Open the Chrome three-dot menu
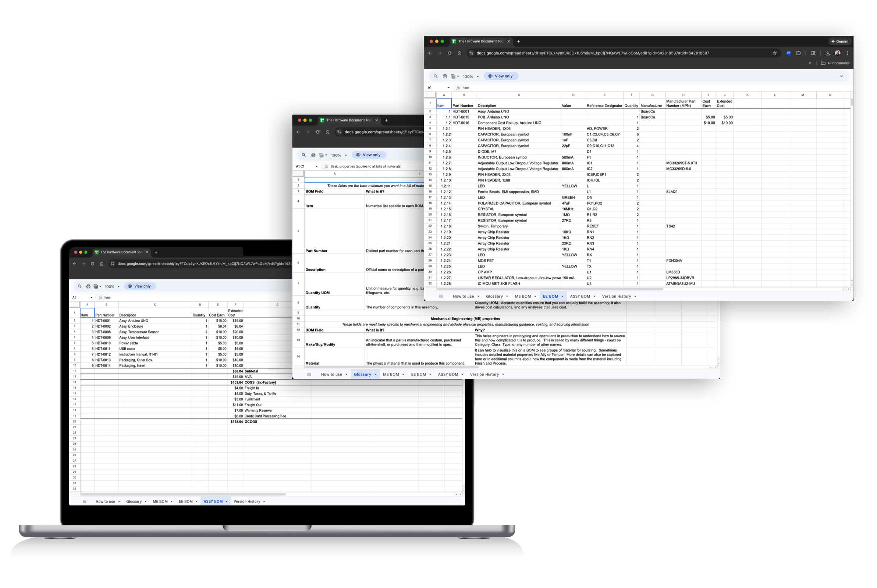The height and width of the screenshot is (588, 877). (847, 53)
